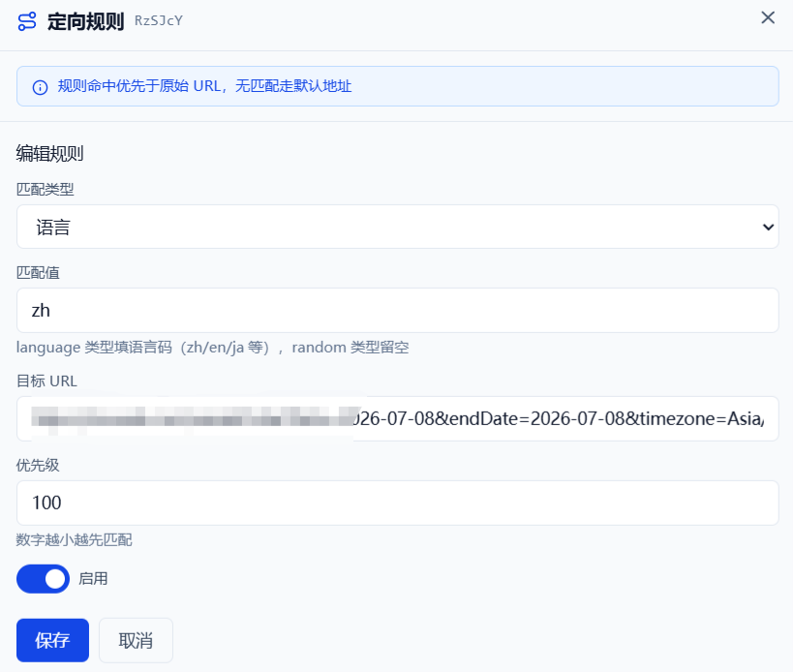Image resolution: width=793 pixels, height=672 pixels.
Task: Click the routing rules icon beside 定向规则
Action: click(27, 21)
